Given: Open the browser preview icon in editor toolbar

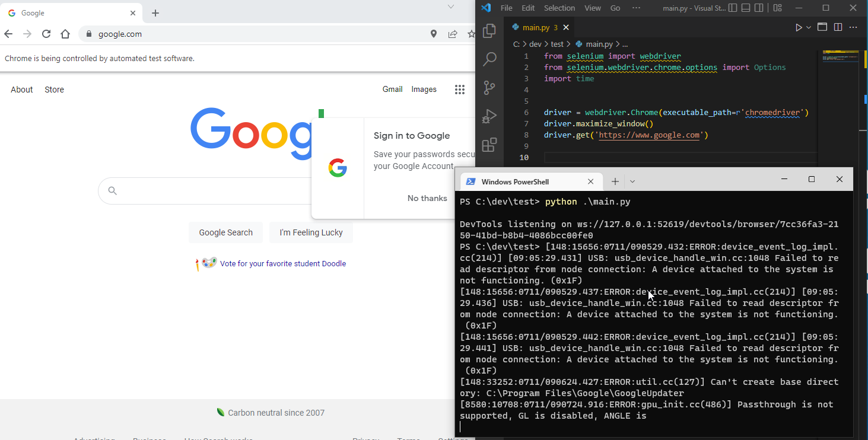Looking at the screenshot, I should click(x=822, y=27).
